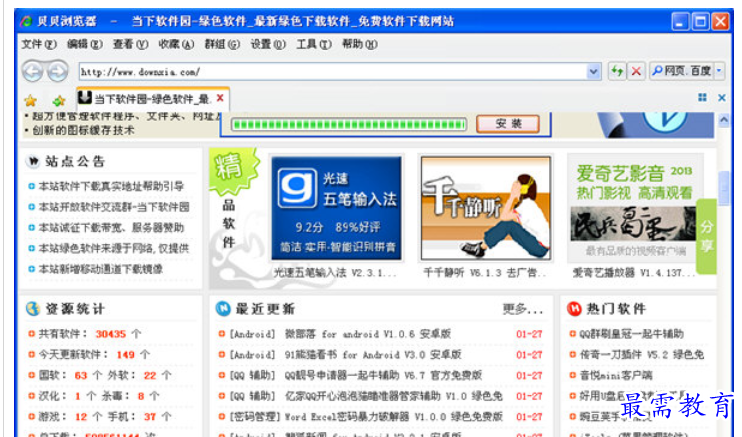Screen dimensions: 742x437
Task: Expand the search engine dropdown arrow
Action: click(x=719, y=71)
